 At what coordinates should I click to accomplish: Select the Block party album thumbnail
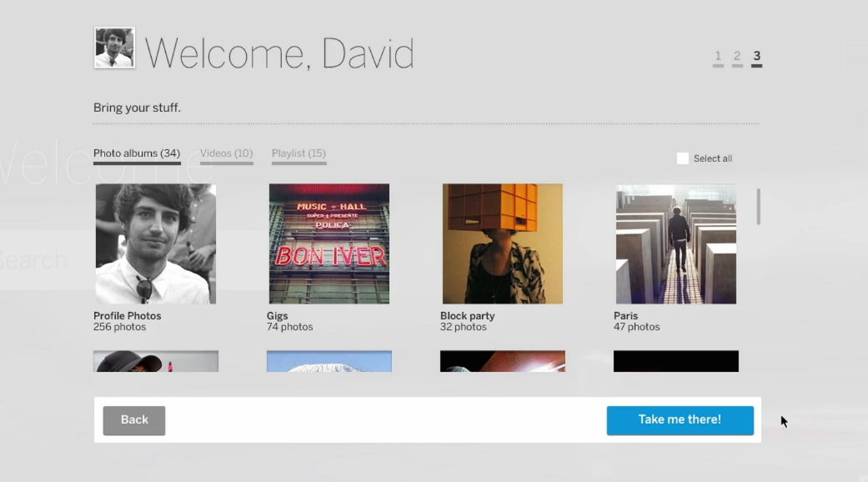(x=503, y=244)
